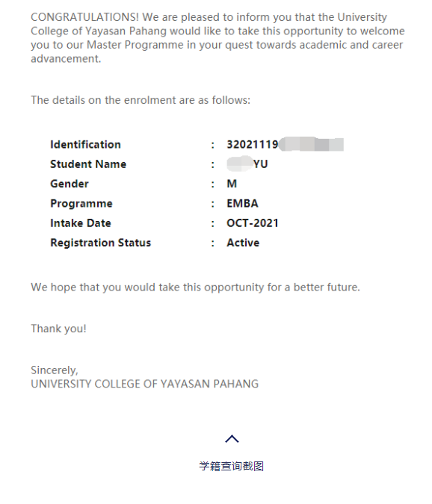
Task: Select the Registration Status label
Action: click(100, 243)
